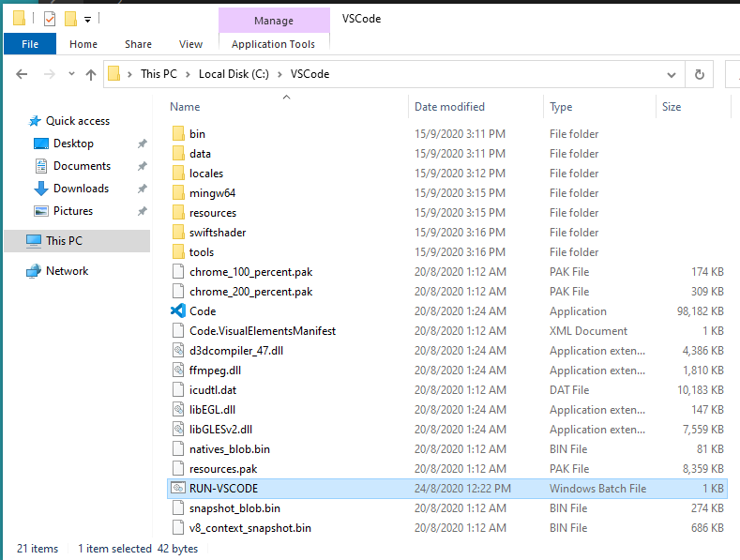Select This PC in navigation pane
Screen dimensions: 740x560
(64, 241)
